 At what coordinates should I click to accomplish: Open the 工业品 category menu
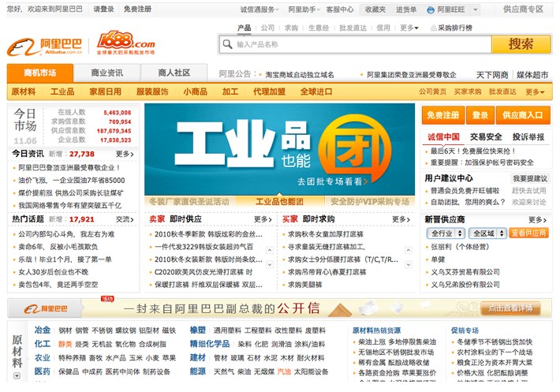[62, 91]
